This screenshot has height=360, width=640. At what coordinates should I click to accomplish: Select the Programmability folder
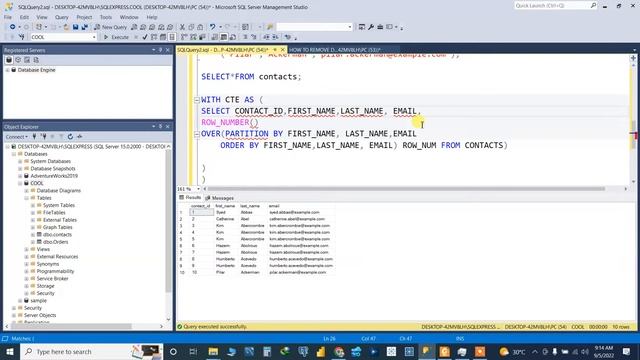[x=56, y=271]
